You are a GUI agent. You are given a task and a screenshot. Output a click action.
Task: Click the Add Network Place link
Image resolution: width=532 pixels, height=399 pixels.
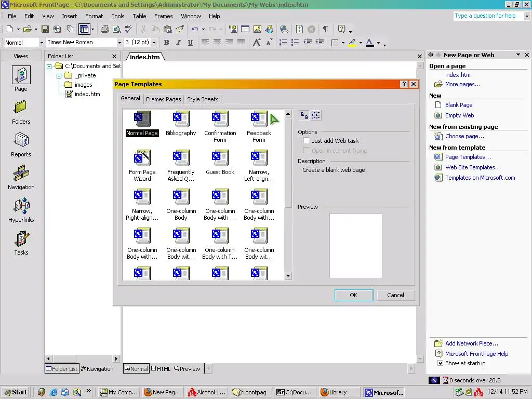pos(472,343)
